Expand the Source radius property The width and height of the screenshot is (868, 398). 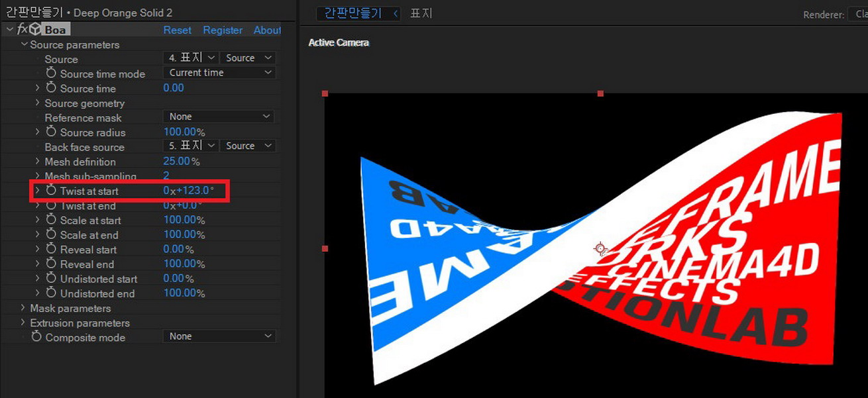coord(38,132)
